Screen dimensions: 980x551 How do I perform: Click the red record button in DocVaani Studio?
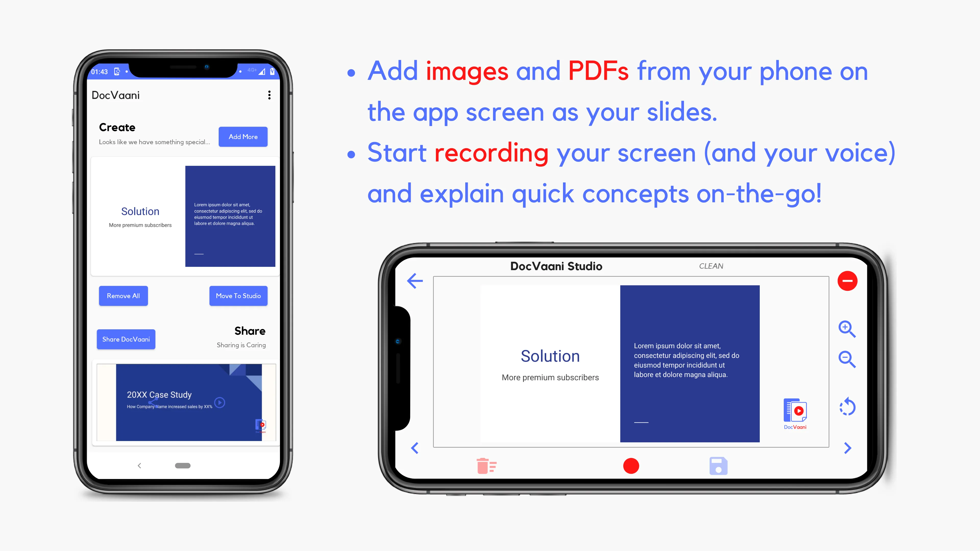[x=631, y=466]
